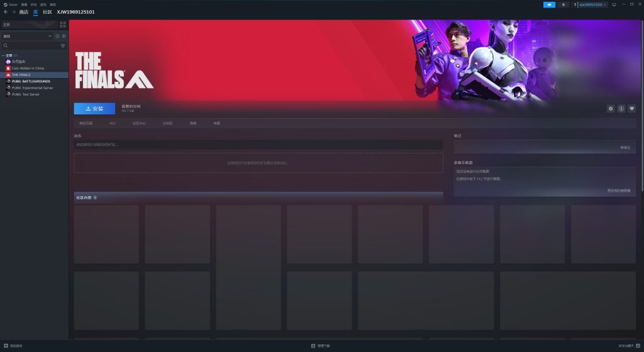Go forward with the right arrow

coord(14,12)
